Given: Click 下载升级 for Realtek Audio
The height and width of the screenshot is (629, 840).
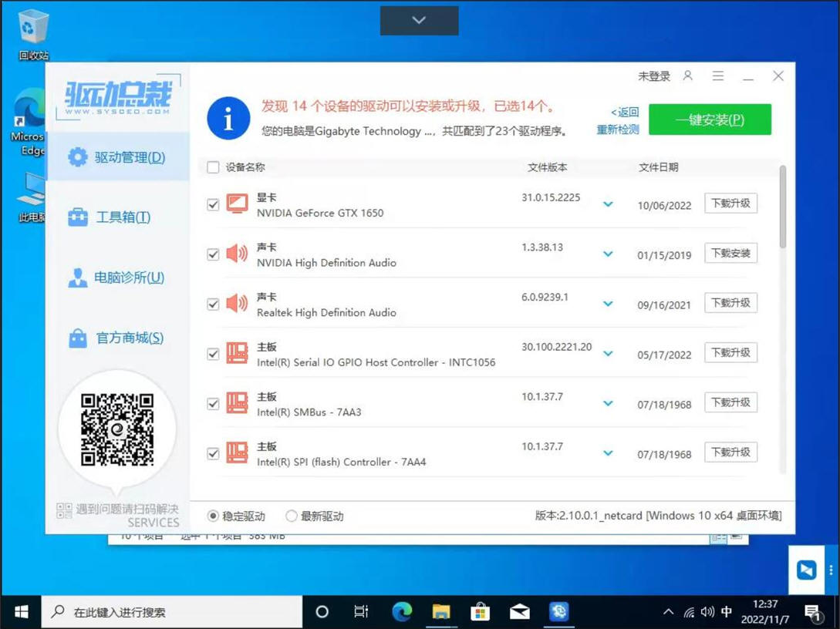Looking at the screenshot, I should 730,303.
